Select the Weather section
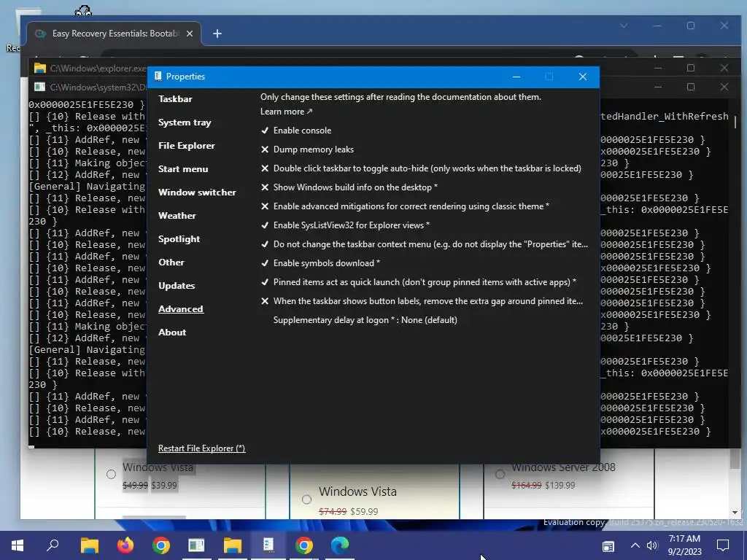This screenshot has width=747, height=560. [x=177, y=216]
